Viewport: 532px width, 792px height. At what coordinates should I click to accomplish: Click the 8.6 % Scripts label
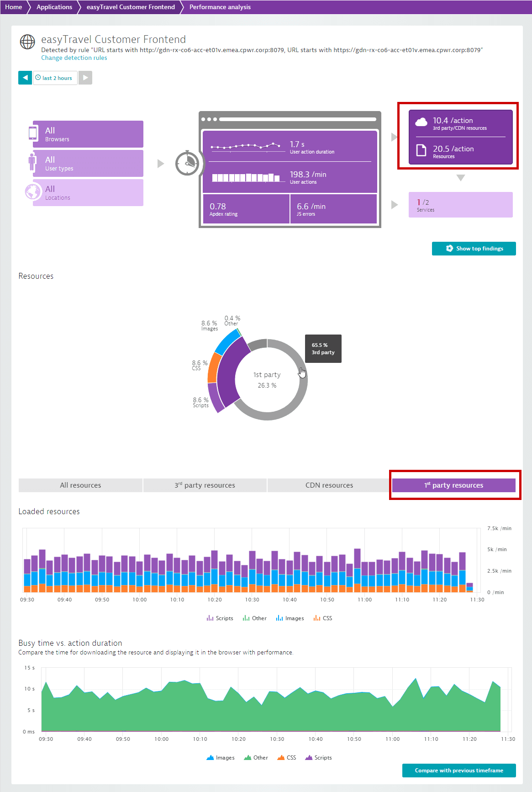[x=201, y=402]
